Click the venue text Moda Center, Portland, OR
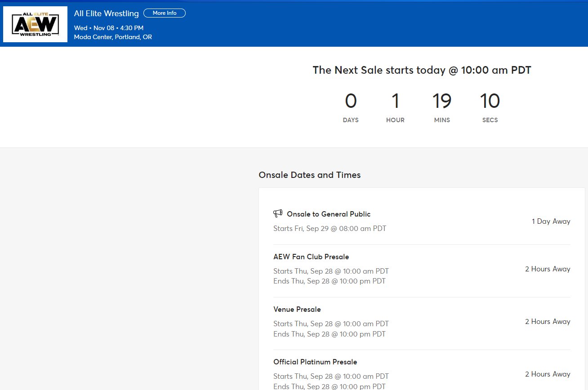Viewport: 588px width, 390px height. (113, 37)
